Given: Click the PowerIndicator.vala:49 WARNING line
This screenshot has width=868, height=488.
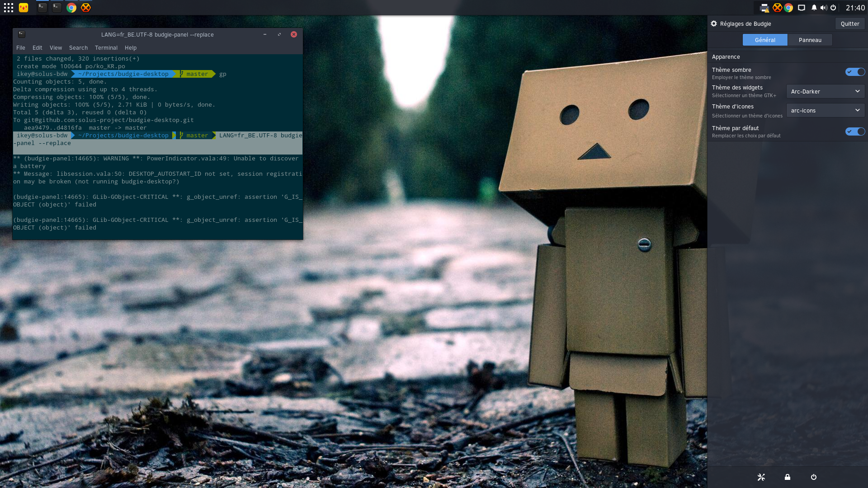Looking at the screenshot, I should 156,162.
